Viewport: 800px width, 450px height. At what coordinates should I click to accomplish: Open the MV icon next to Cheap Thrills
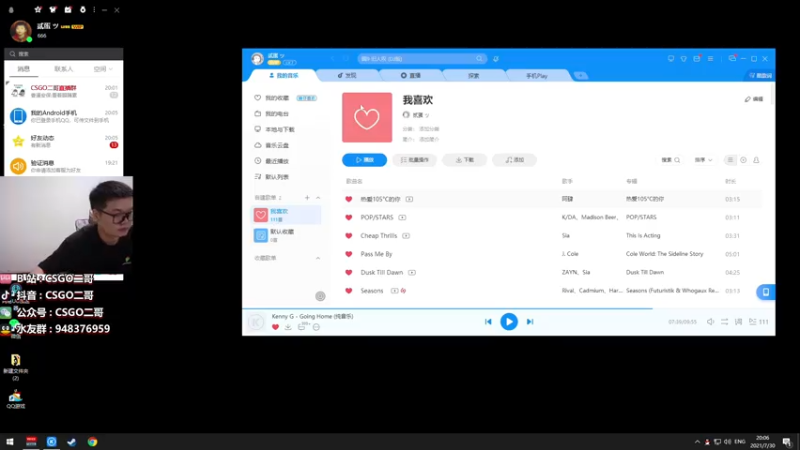[x=406, y=236]
